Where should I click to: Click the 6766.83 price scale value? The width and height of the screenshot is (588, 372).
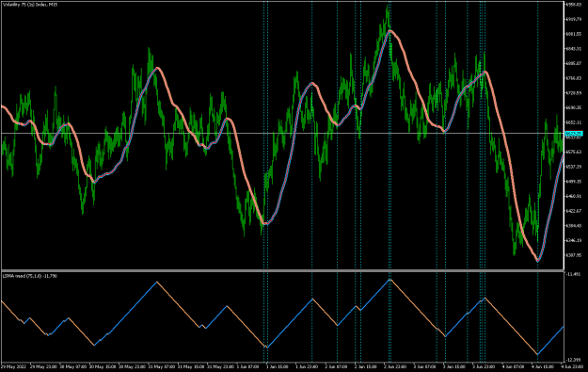573,78
